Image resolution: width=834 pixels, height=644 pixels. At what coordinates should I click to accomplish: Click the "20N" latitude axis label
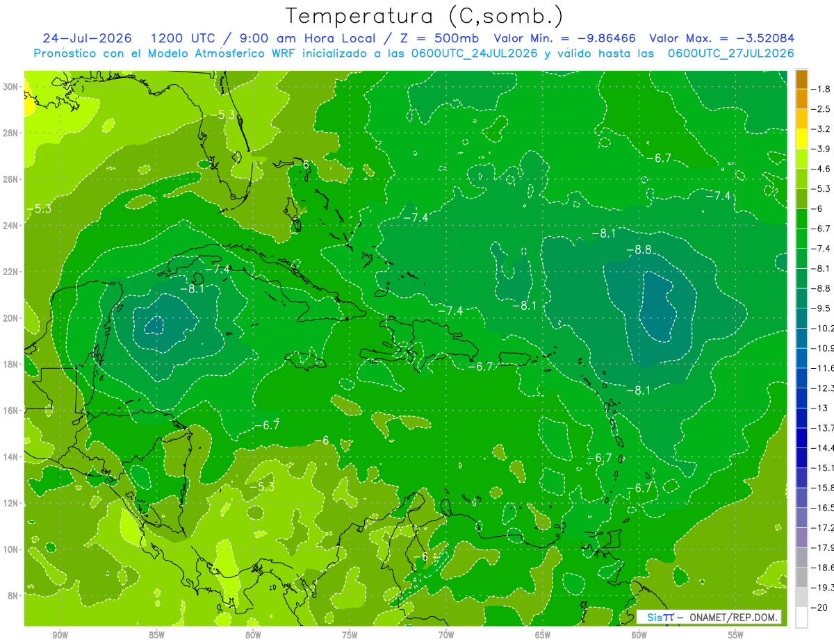[10, 318]
